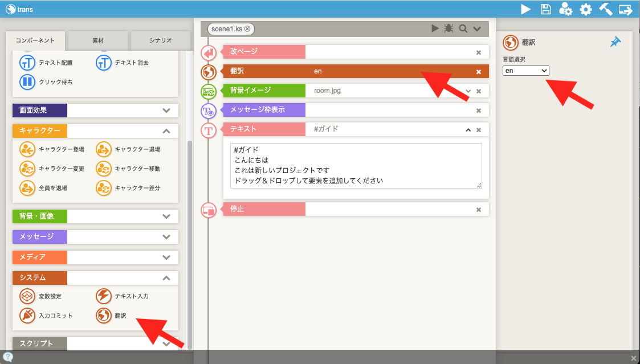Expand the メディア category
Image resolution: width=640 pixels, height=364 pixels.
pyautogui.click(x=166, y=257)
